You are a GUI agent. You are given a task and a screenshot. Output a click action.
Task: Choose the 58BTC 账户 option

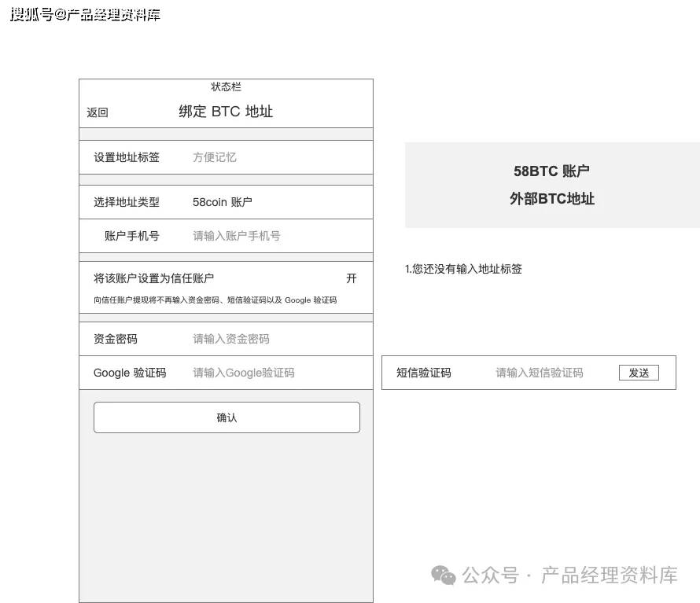click(x=551, y=171)
